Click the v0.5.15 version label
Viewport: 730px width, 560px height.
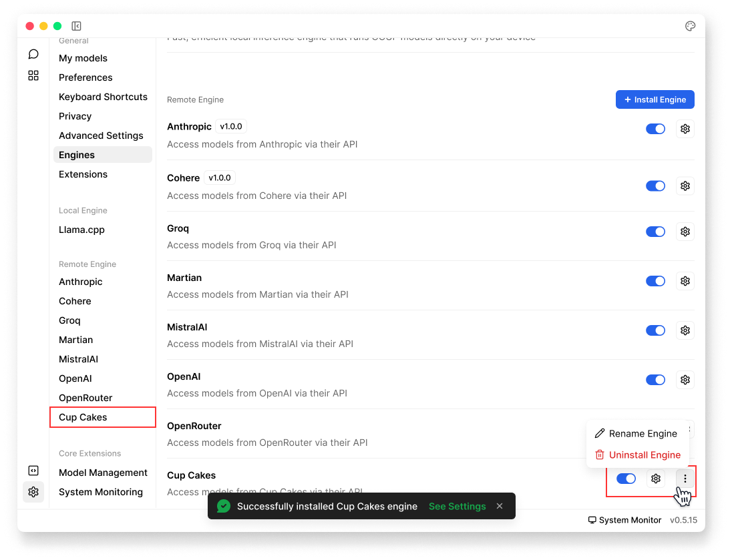[683, 520]
